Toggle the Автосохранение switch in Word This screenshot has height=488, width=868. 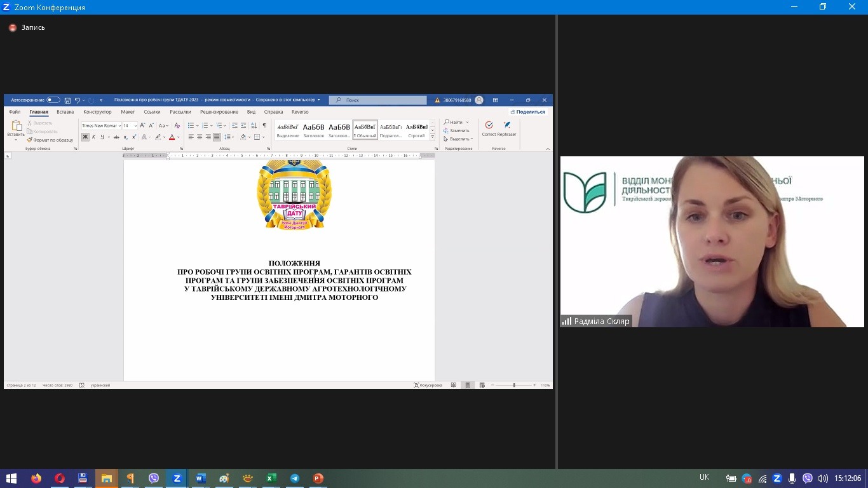[53, 100]
